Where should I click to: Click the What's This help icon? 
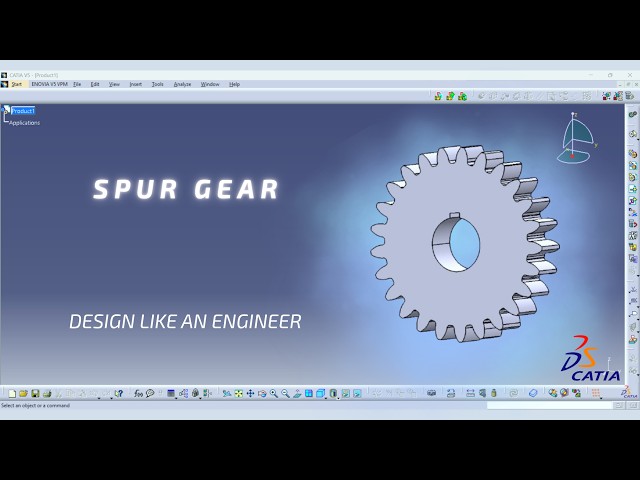click(119, 393)
